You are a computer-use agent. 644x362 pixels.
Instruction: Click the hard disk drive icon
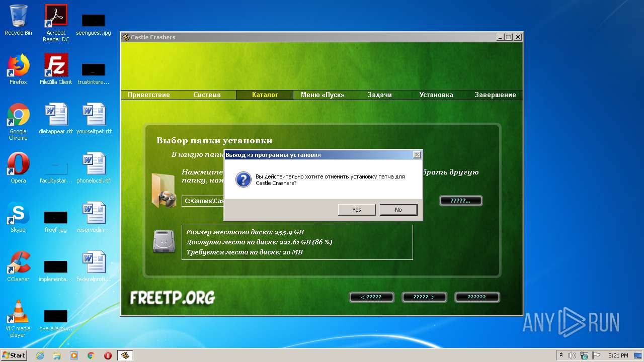164,241
